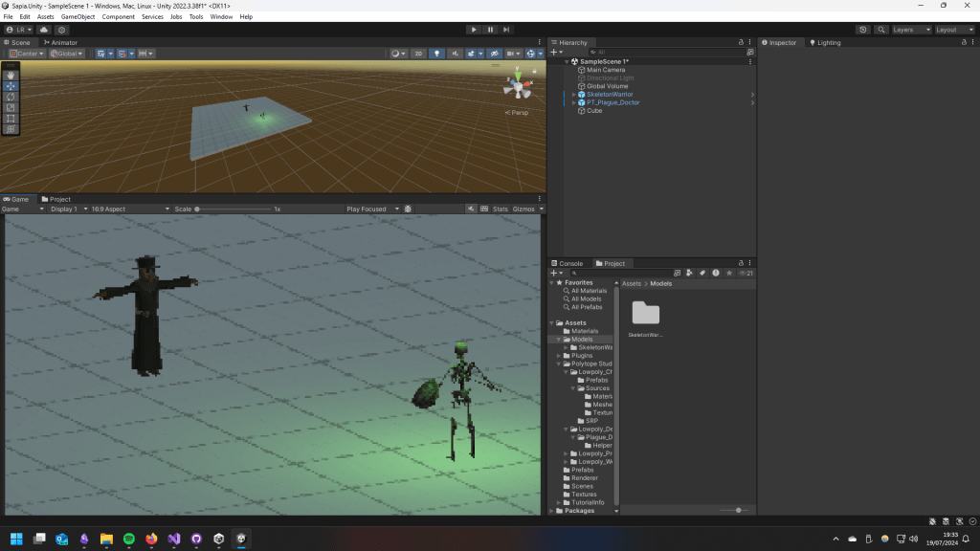The image size is (980, 551).
Task: Select the Hand view tool
Action: click(x=11, y=75)
